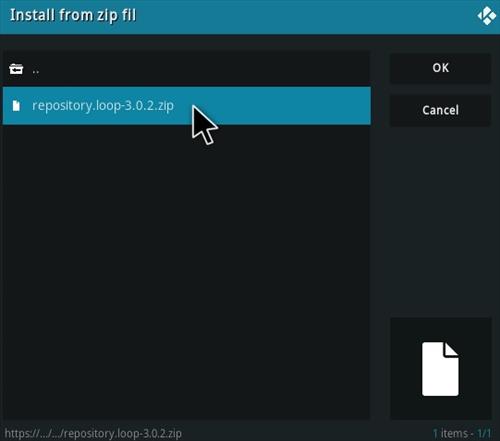
Task: Click the parent folder back-arrow icon
Action: point(16,69)
